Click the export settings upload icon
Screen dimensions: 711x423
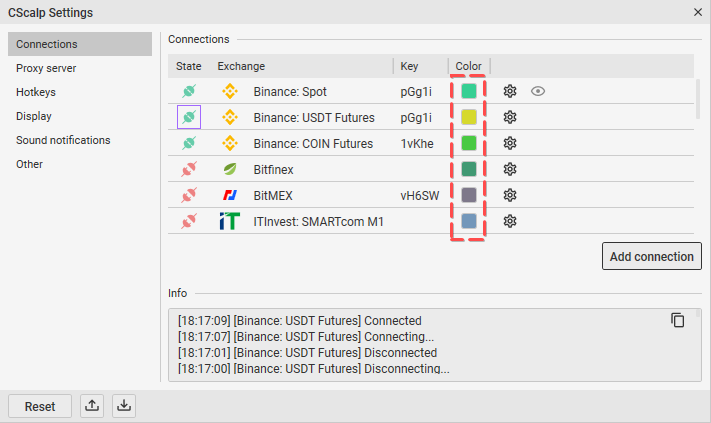point(92,406)
